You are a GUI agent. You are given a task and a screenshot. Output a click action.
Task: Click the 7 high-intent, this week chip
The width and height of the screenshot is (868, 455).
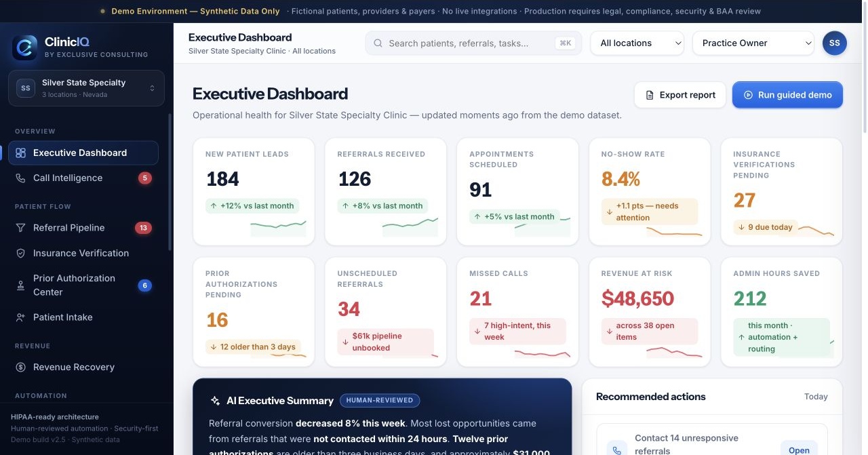pyautogui.click(x=517, y=331)
